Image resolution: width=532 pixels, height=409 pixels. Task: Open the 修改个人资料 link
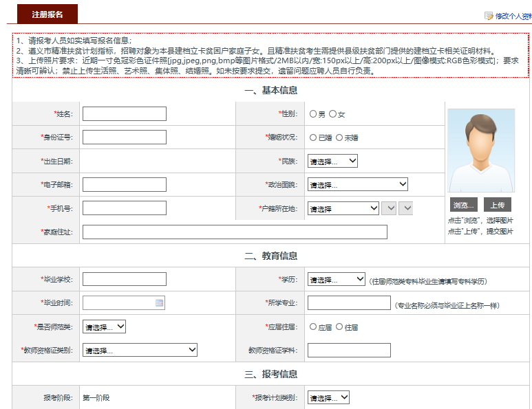pos(513,16)
